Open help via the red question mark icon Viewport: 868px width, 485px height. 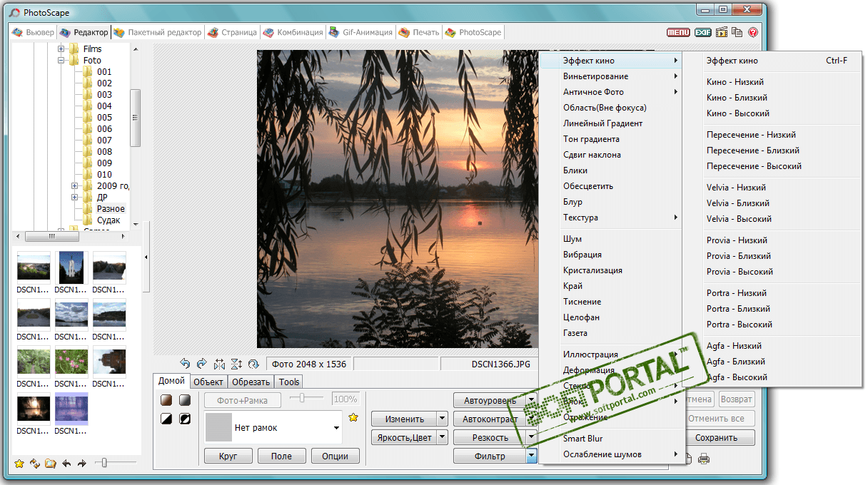pos(752,32)
